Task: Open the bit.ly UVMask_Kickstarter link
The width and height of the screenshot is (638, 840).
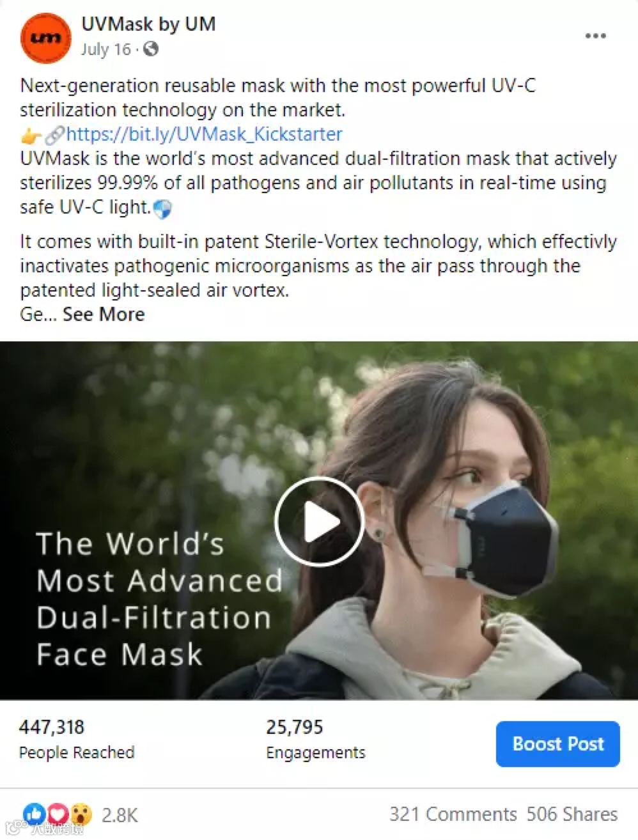Action: tap(204, 134)
